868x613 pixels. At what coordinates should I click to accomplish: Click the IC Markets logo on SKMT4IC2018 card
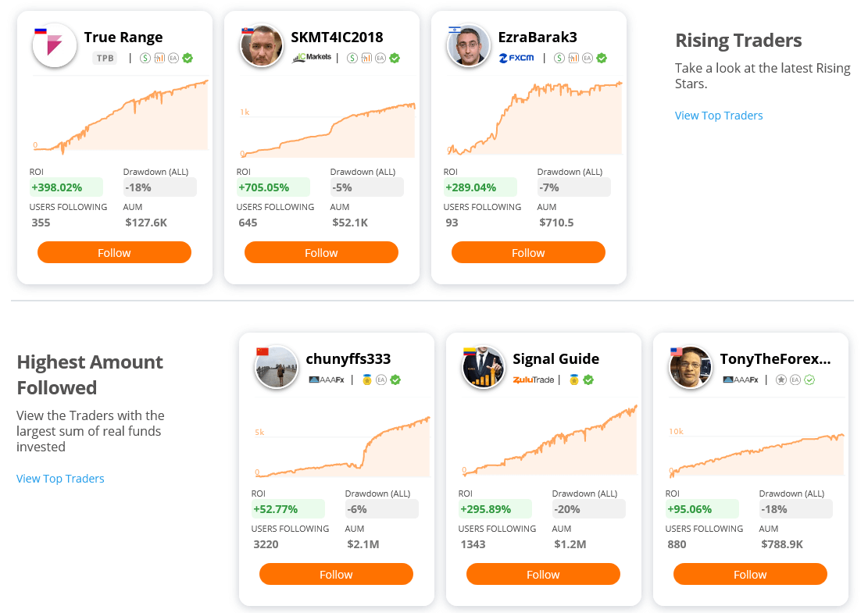pyautogui.click(x=311, y=58)
